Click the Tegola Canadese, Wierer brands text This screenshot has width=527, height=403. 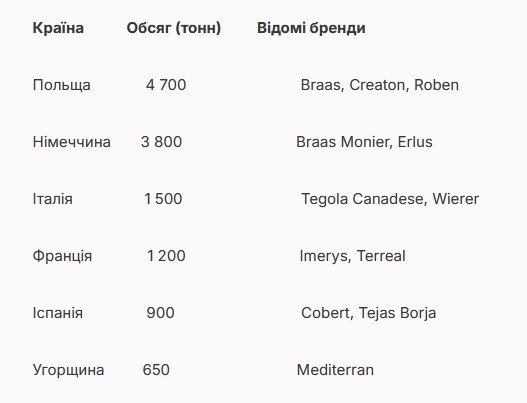click(x=390, y=199)
